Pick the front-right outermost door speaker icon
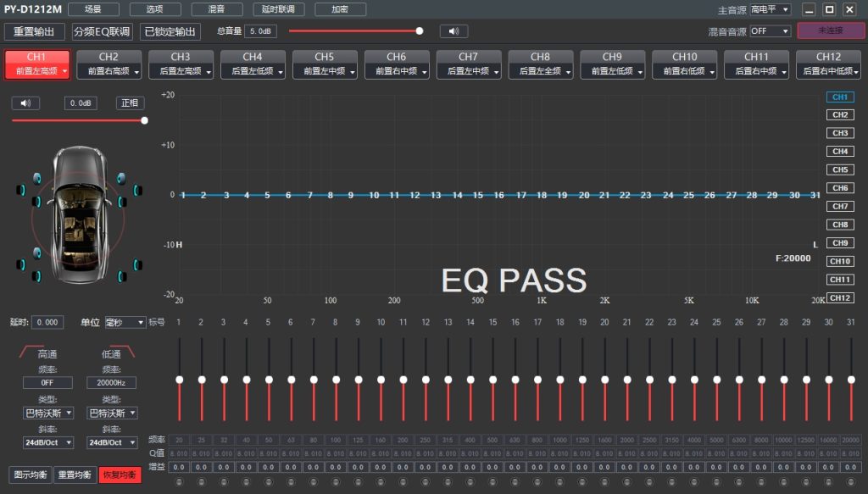 tap(137, 191)
